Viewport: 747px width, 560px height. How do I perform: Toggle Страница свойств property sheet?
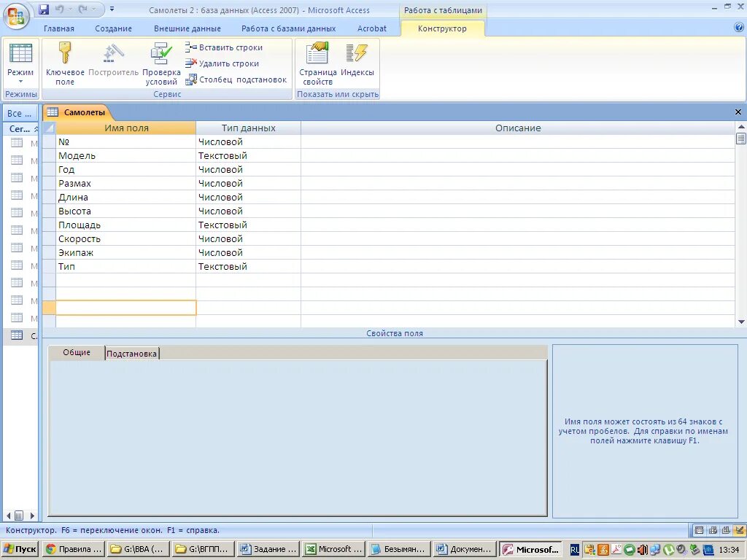[318, 63]
